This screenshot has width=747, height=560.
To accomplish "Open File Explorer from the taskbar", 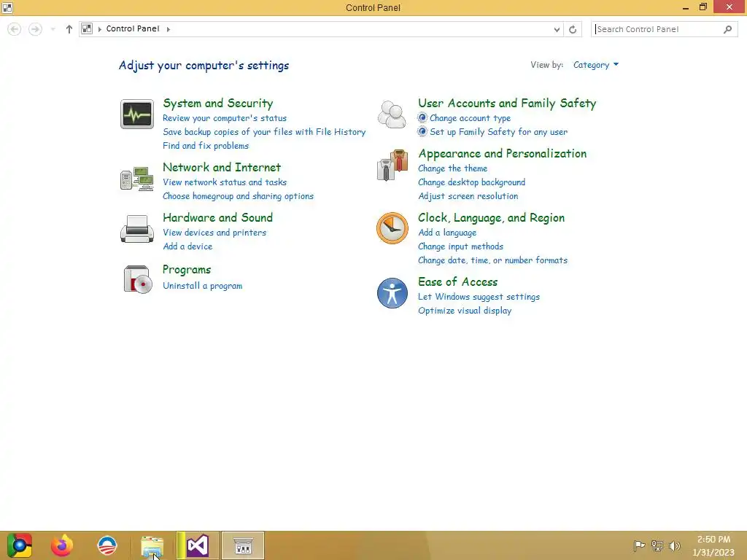I will (152, 546).
